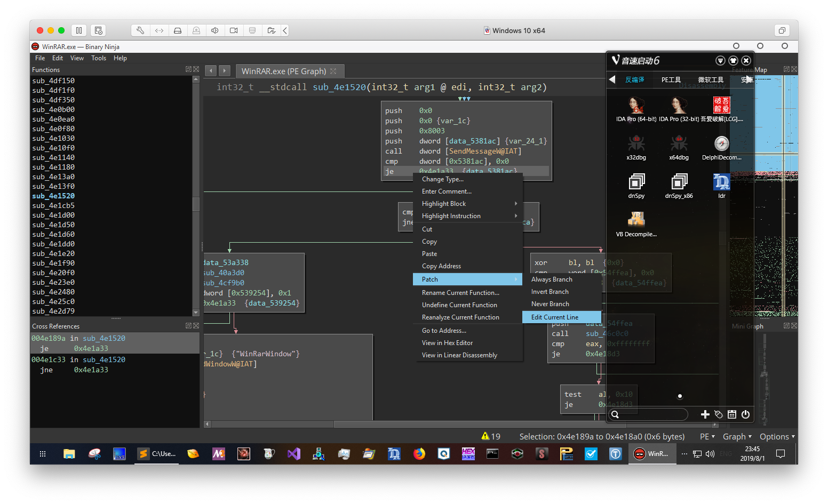Choose Never Branch patch option
Screen dimensions: 828x504
(x=562, y=304)
